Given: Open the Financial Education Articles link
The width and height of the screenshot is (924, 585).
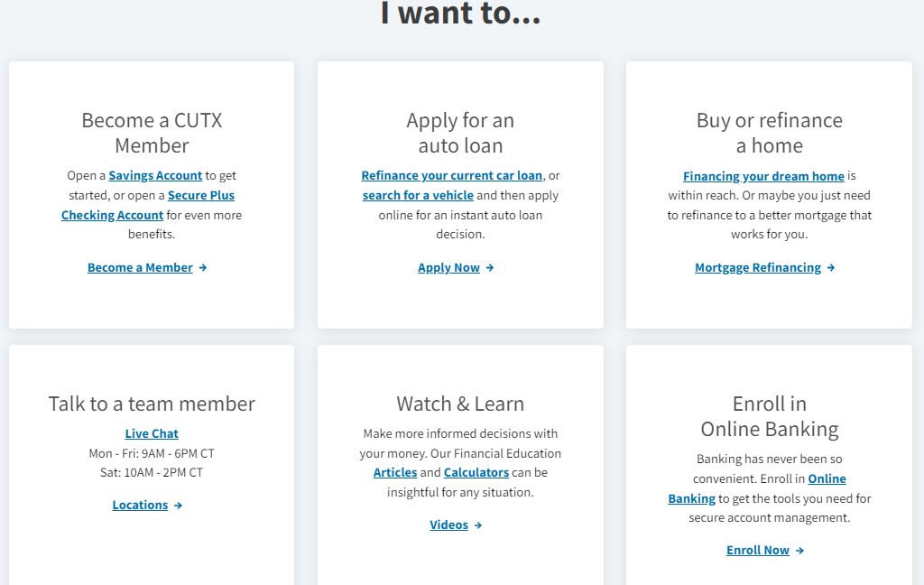Looking at the screenshot, I should click(395, 473).
